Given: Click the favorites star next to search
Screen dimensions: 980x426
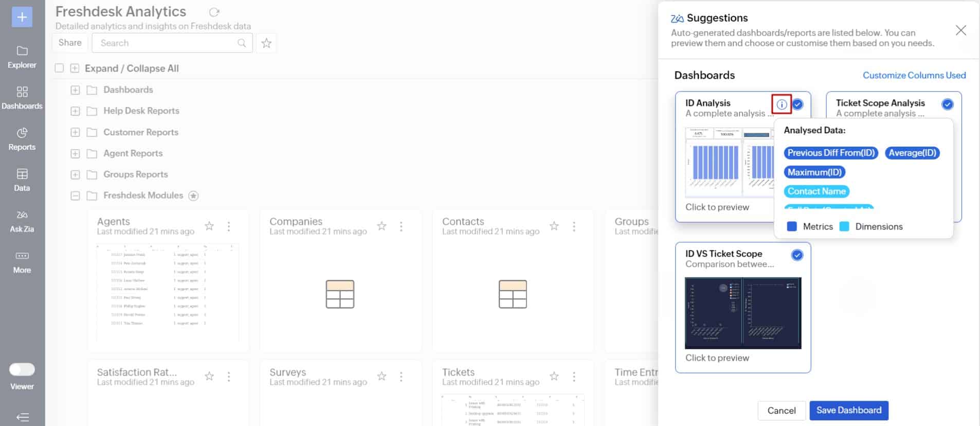Looking at the screenshot, I should (x=266, y=43).
